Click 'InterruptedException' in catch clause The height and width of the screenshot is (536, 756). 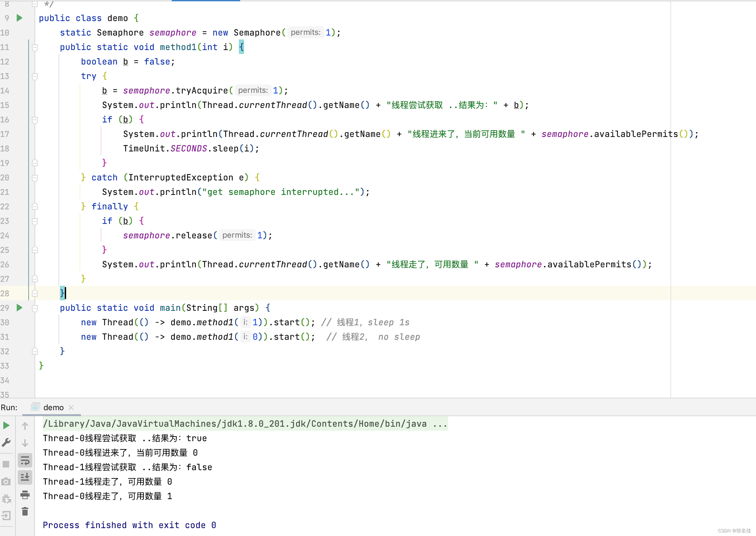click(181, 177)
